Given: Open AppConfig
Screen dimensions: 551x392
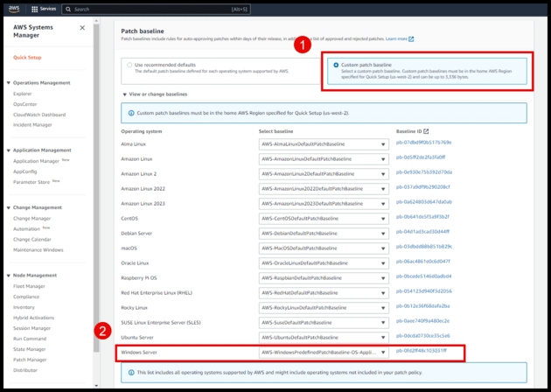Looking at the screenshot, I should point(25,171).
